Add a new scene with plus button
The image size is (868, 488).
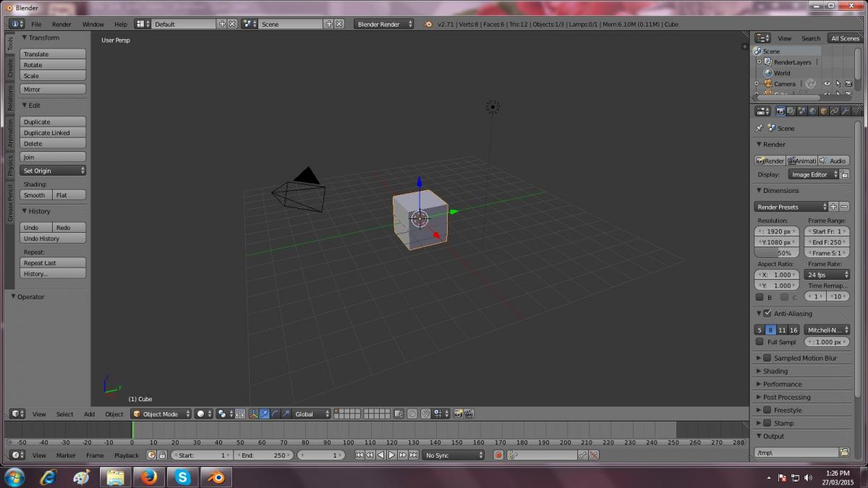pyautogui.click(x=329, y=24)
